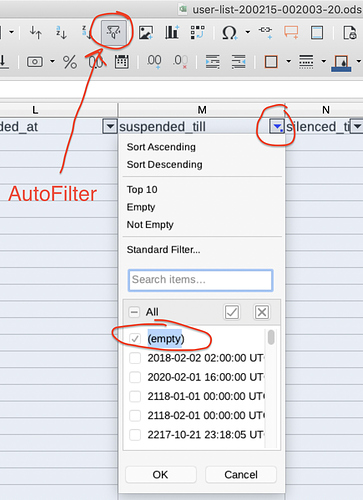The image size is (363, 500).
Task: Toggle the All checkbox
Action: [x=134, y=312]
